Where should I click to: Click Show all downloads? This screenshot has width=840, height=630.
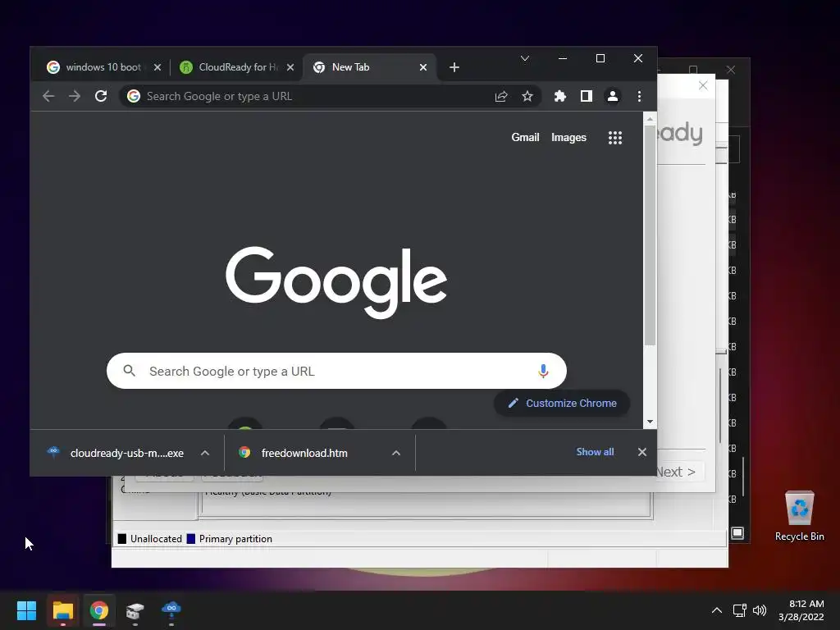click(x=595, y=452)
